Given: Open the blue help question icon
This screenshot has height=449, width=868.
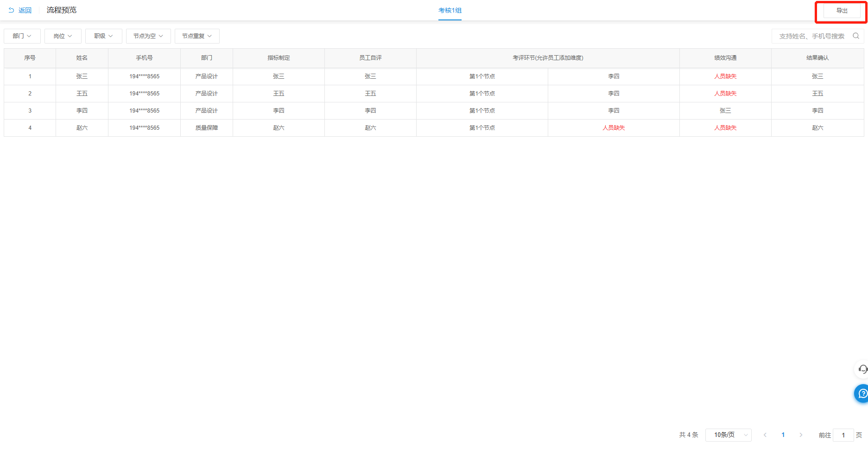Looking at the screenshot, I should 862,393.
